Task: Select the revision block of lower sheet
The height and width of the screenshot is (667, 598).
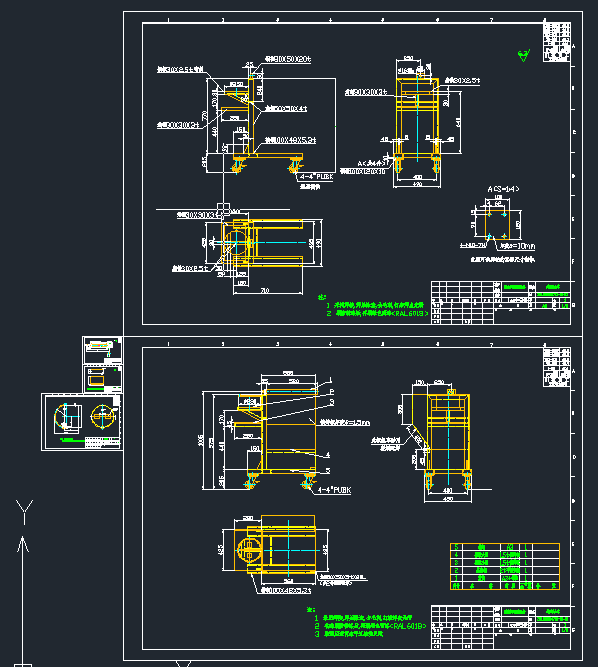Action: pos(556,367)
